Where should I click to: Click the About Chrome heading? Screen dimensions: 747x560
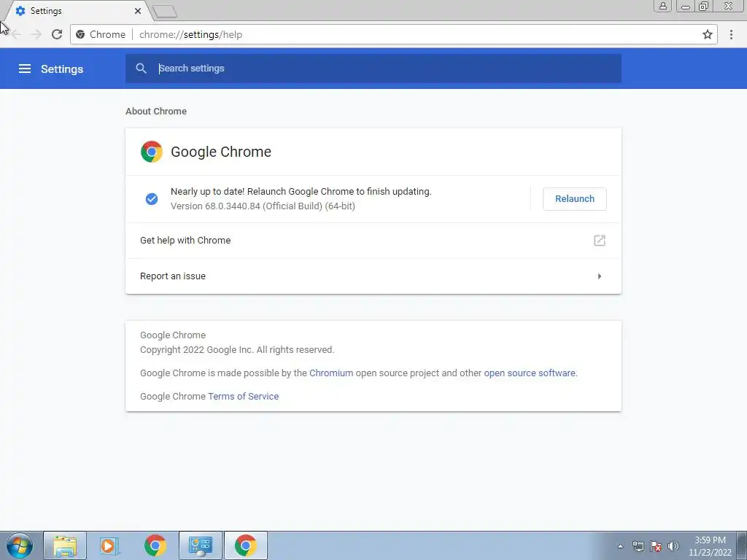[156, 112]
